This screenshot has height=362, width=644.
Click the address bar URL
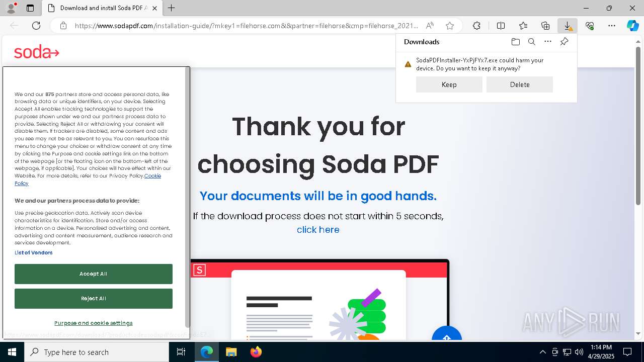(x=247, y=26)
